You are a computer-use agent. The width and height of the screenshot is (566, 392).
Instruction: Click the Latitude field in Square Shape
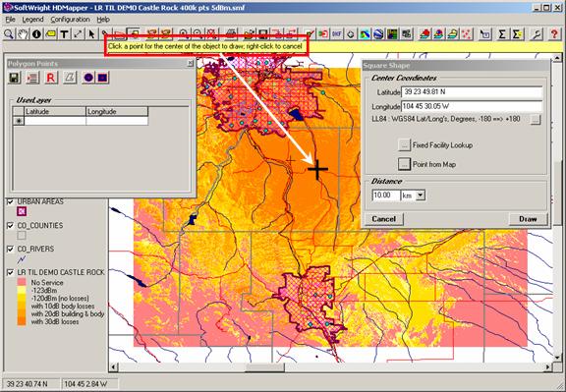tap(472, 92)
